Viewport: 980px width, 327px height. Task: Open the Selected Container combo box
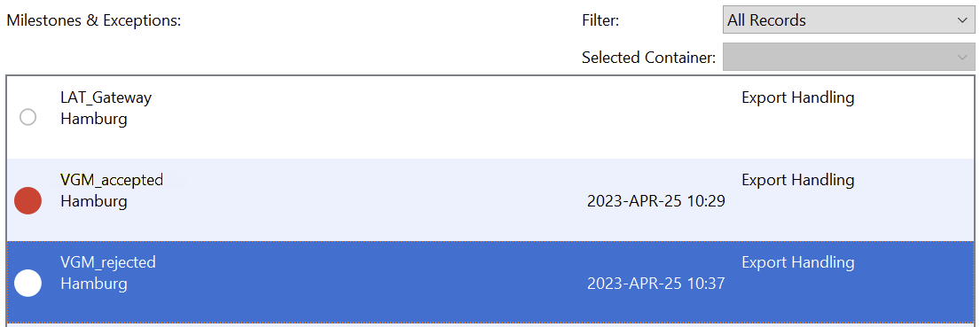point(849,57)
